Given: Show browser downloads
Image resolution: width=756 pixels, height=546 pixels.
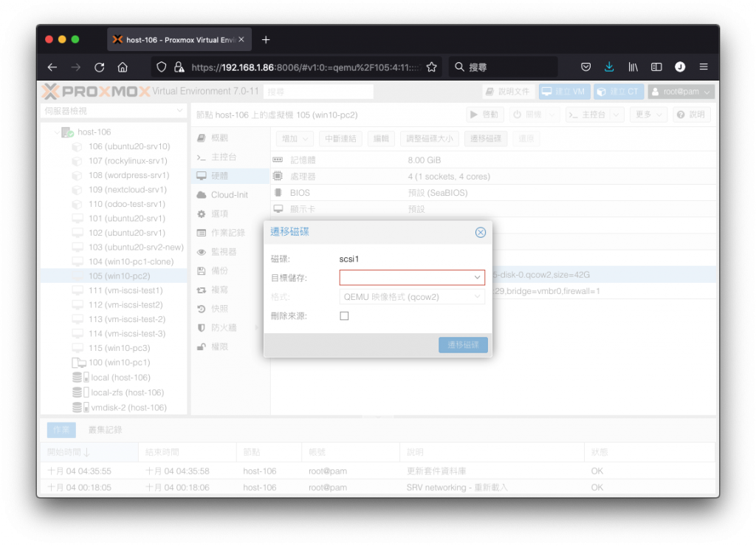Looking at the screenshot, I should click(609, 67).
